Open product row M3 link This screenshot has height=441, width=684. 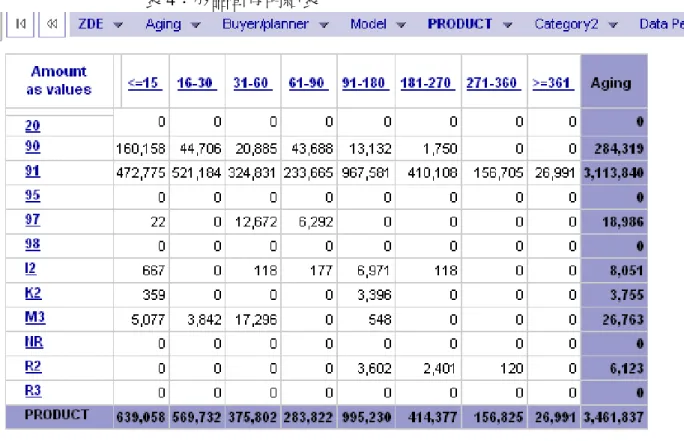point(35,317)
